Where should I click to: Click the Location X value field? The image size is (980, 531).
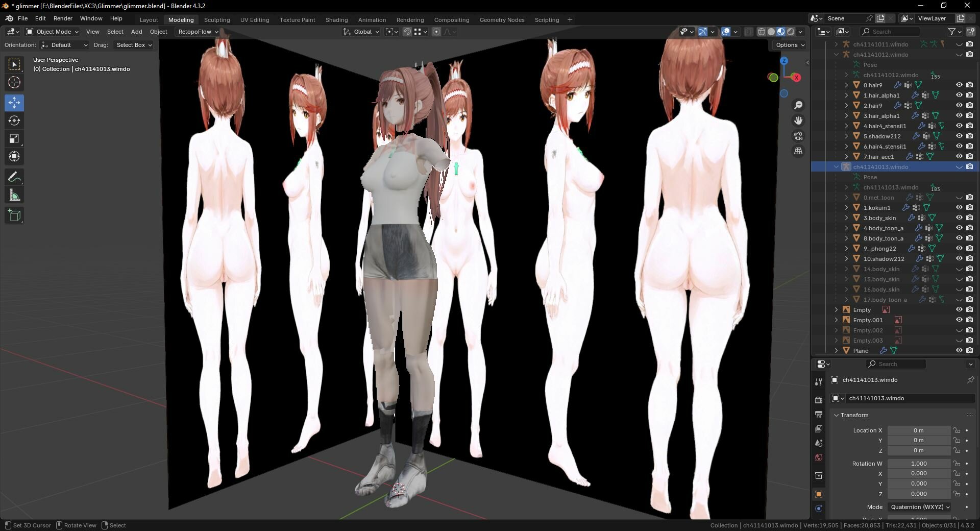[919, 430]
